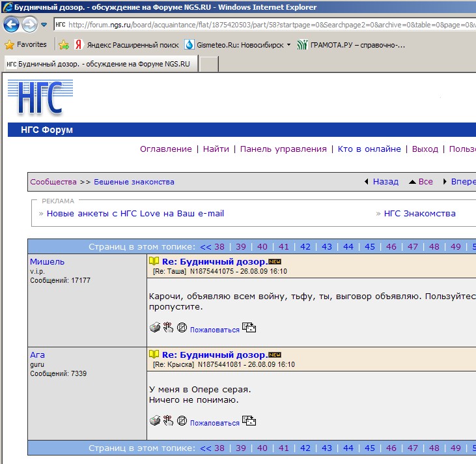
Task: Open the Бешеные знакомства breadcrumb link
Action: pyautogui.click(x=134, y=182)
